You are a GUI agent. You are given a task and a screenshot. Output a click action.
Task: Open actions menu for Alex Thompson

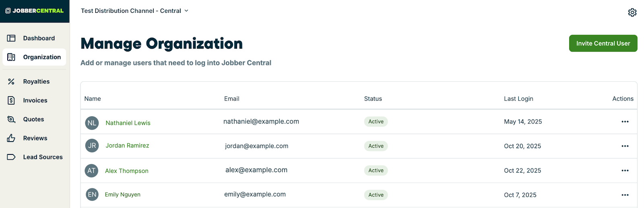[625, 171]
